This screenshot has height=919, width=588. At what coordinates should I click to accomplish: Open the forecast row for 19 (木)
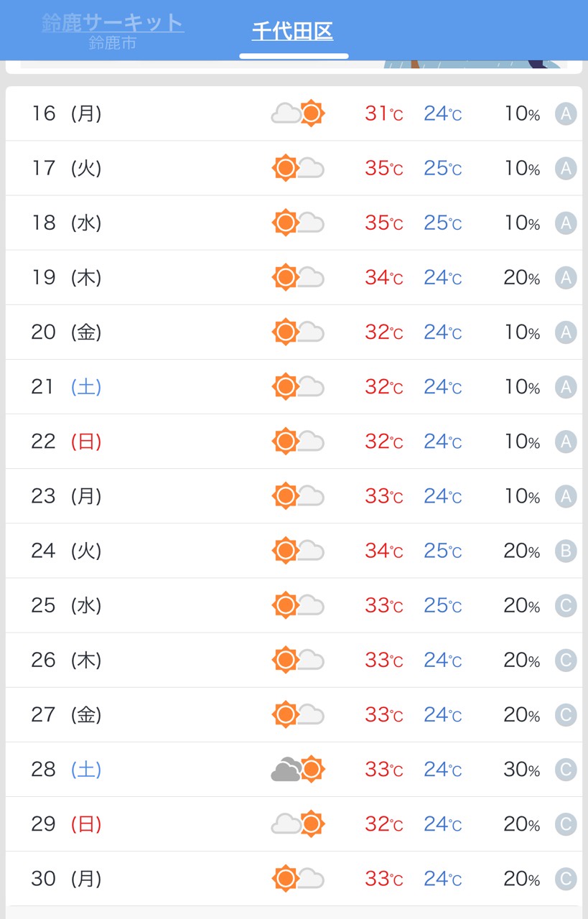point(294,277)
